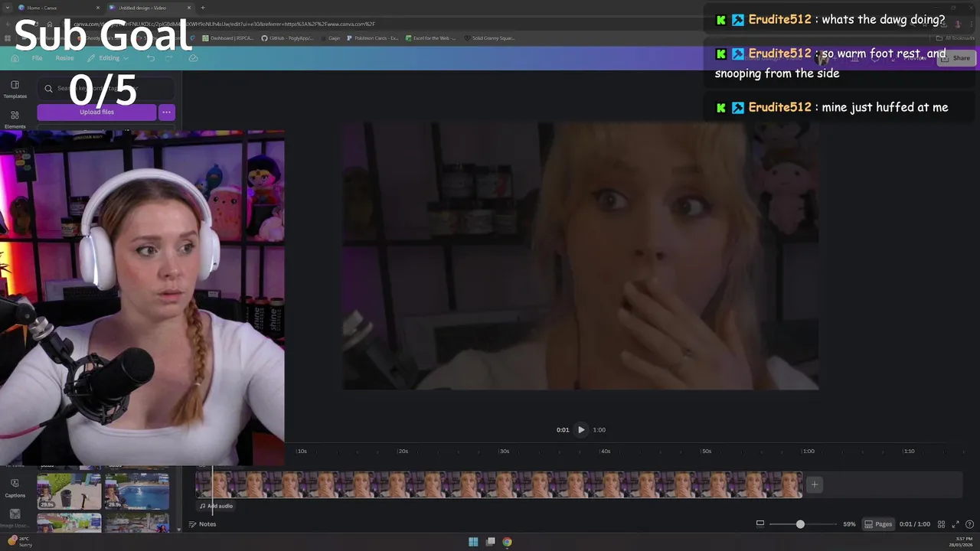Click the video preview on the canvas

click(x=580, y=256)
